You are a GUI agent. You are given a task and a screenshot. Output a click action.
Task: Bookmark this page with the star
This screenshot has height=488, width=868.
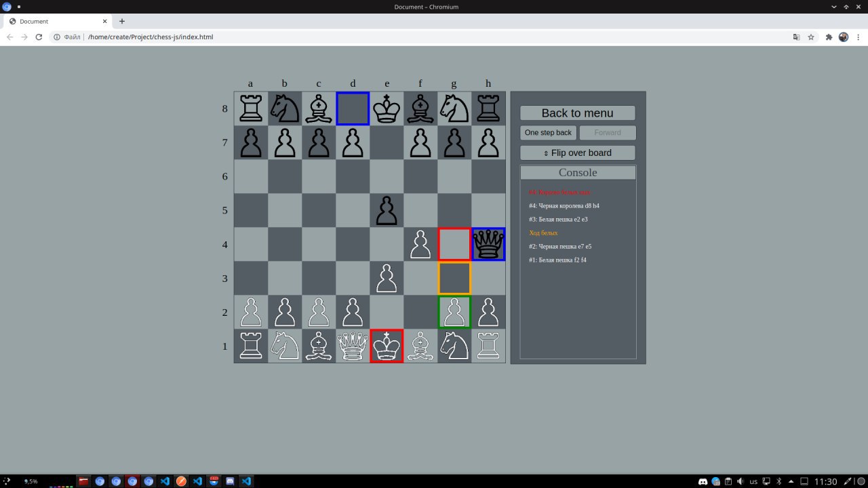811,37
